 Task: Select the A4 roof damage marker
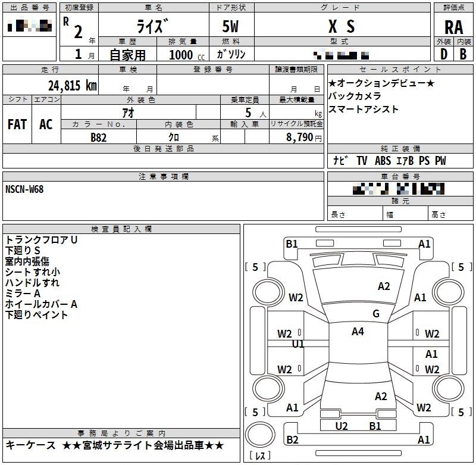click(x=358, y=332)
